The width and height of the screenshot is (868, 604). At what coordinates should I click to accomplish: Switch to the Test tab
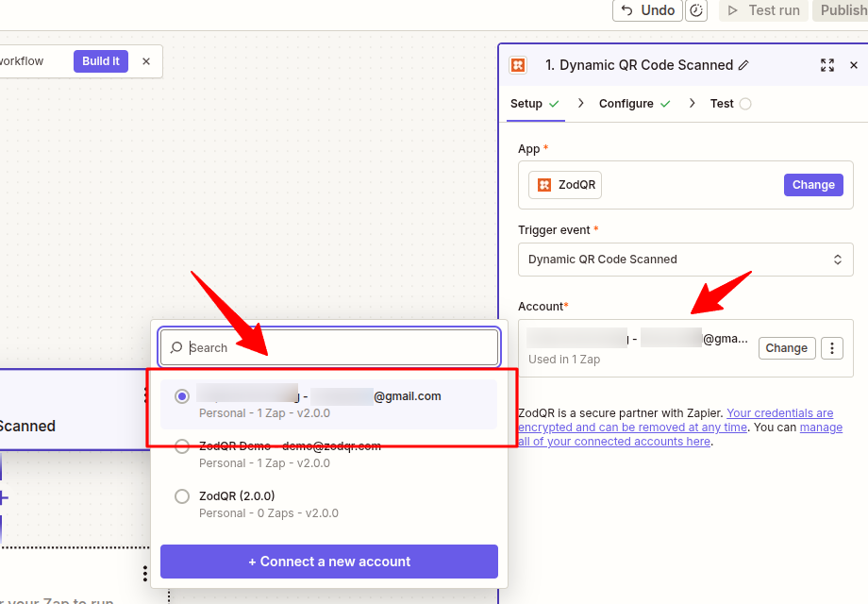point(730,104)
